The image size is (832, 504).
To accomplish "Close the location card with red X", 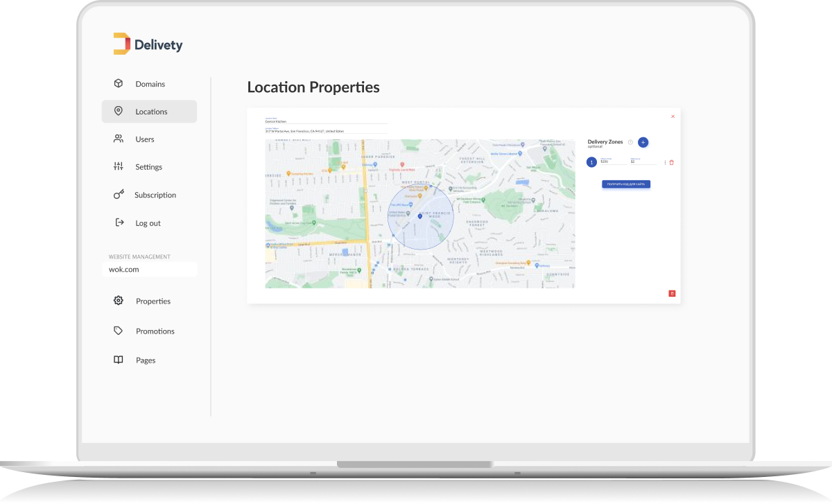I will pyautogui.click(x=673, y=116).
